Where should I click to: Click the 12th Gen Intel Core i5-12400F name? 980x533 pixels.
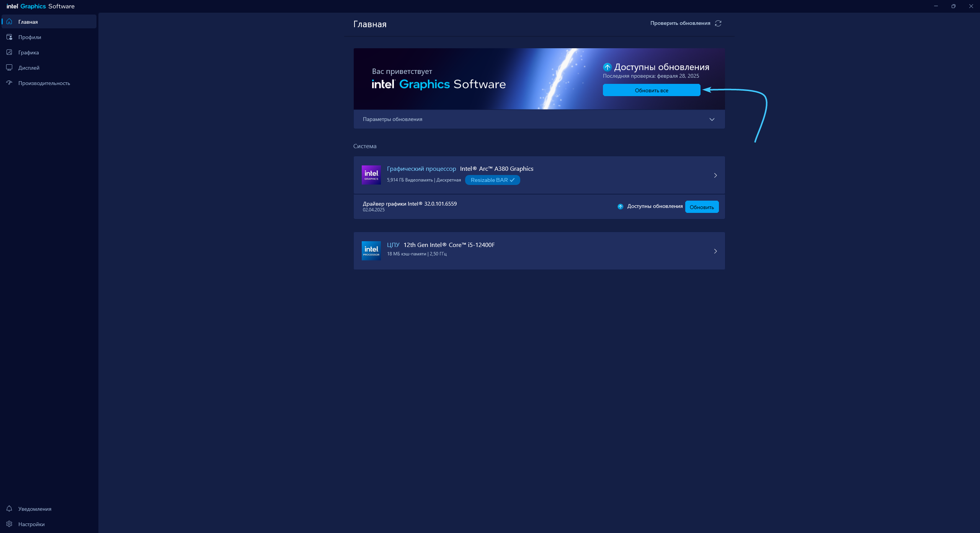(x=449, y=245)
